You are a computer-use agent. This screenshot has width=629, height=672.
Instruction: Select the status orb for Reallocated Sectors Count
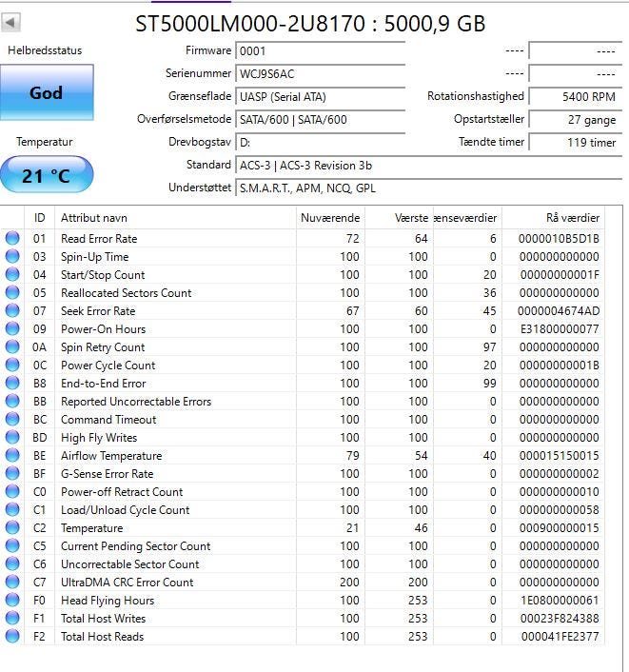[12, 293]
